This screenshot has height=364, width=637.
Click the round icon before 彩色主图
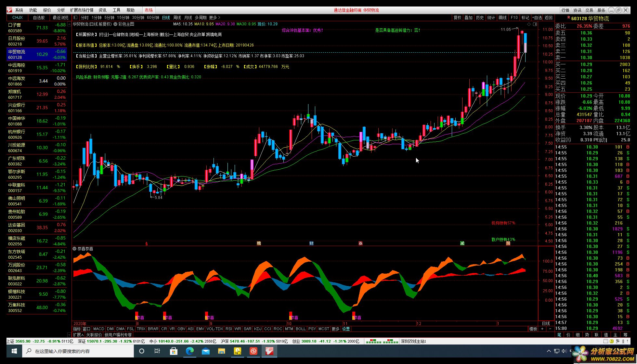[x=115, y=24]
